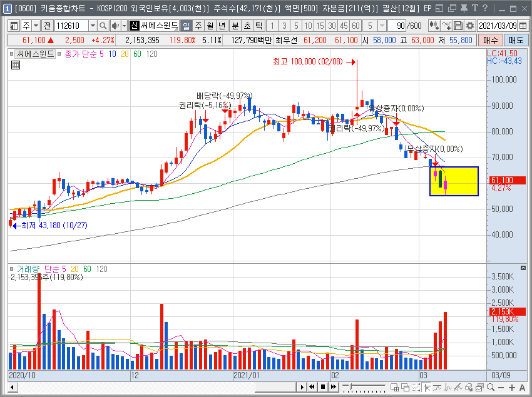The width and height of the screenshot is (532, 397).
Task: Click the speaker sound icon
Action: 115,26
